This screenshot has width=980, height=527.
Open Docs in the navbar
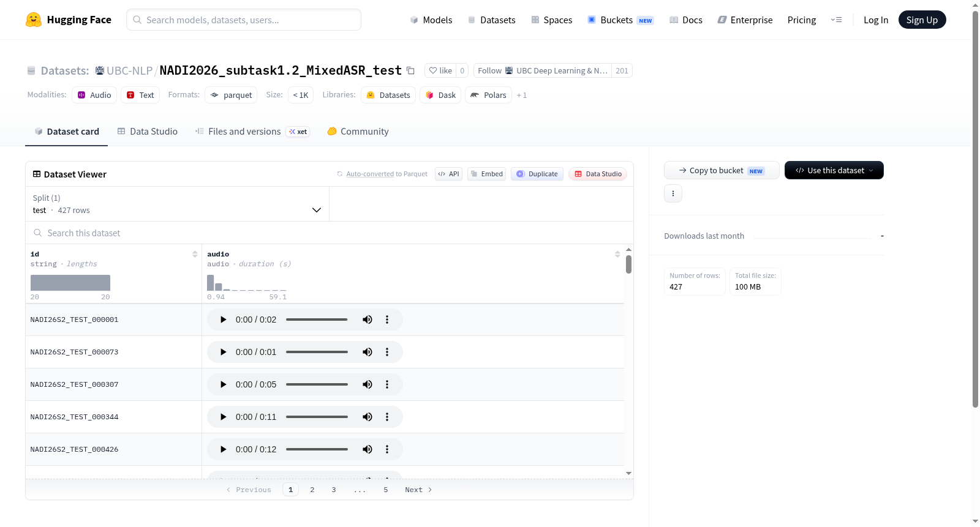[686, 20]
